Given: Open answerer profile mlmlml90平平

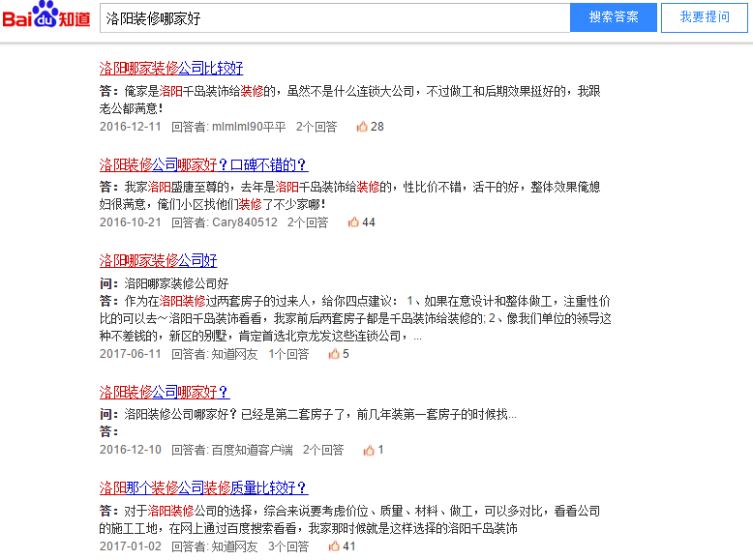Looking at the screenshot, I should (x=249, y=127).
